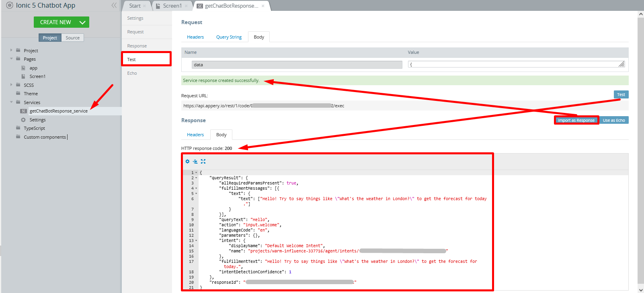This screenshot has height=293, width=644.
Task: Expand the Project tree node
Action: (11, 50)
